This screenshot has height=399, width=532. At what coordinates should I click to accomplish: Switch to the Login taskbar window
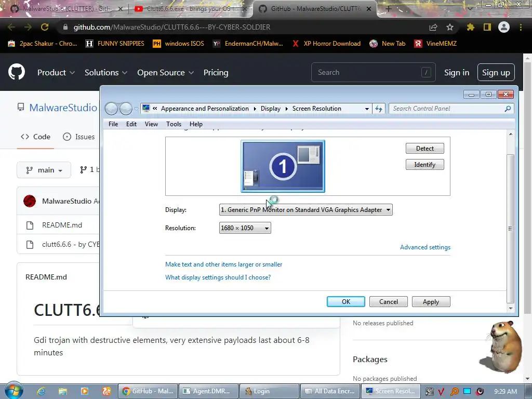(x=269, y=391)
